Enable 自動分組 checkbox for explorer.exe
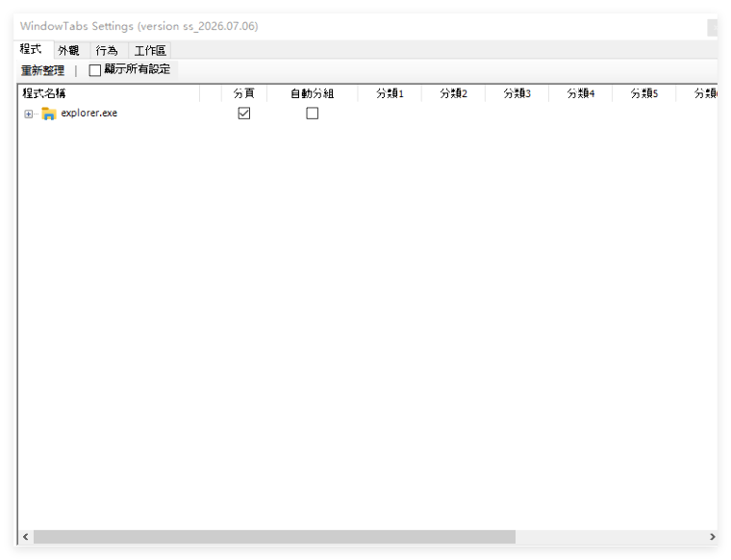 tap(313, 114)
